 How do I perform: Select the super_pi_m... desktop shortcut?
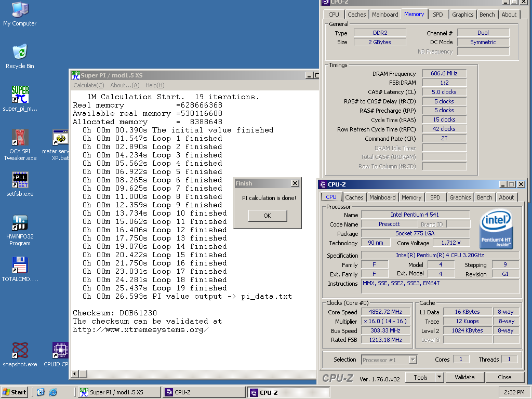20,98
